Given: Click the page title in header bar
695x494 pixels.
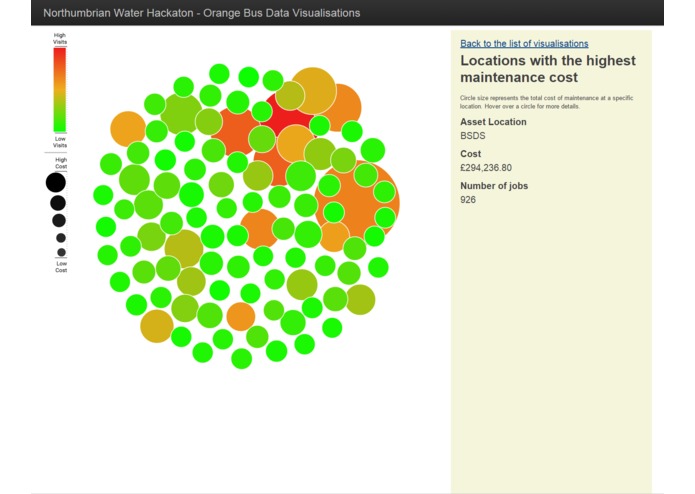Looking at the screenshot, I should pyautogui.click(x=202, y=13).
